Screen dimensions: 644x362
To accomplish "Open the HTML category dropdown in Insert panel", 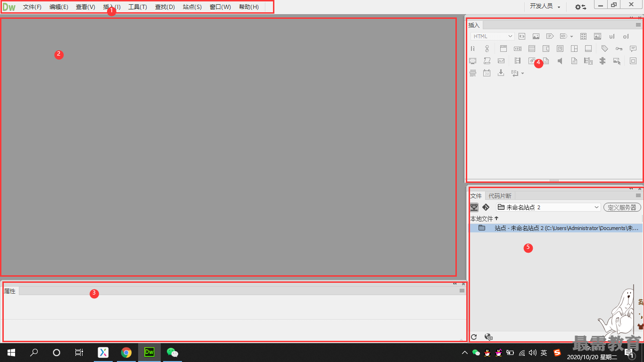I will [x=493, y=36].
